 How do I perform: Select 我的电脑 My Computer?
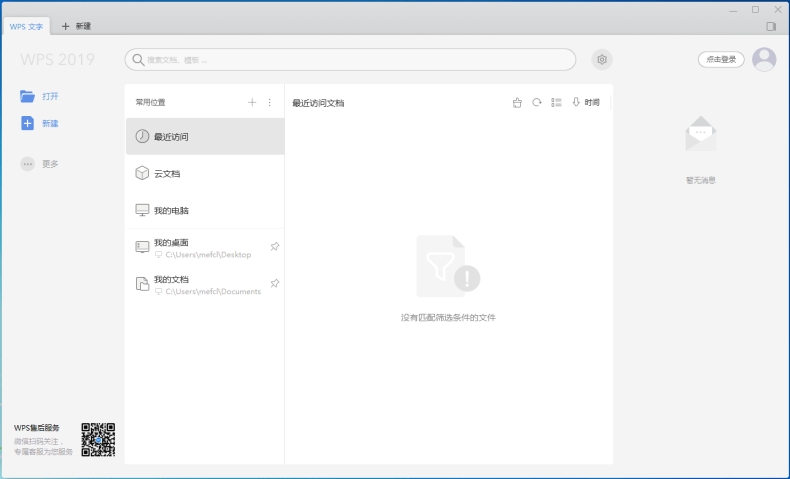tap(205, 210)
